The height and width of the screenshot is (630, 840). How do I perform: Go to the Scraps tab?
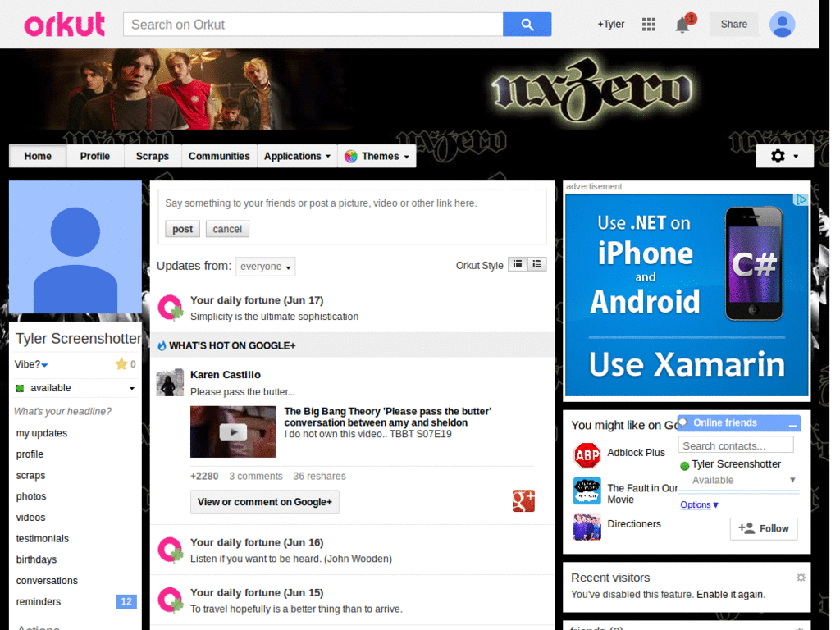click(x=152, y=157)
